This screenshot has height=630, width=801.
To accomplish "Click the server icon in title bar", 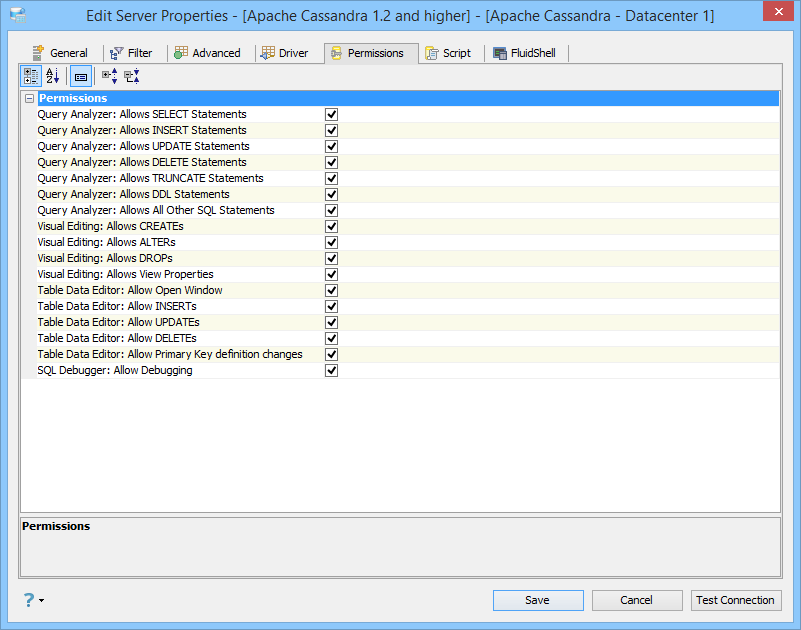I will click(x=18, y=15).
